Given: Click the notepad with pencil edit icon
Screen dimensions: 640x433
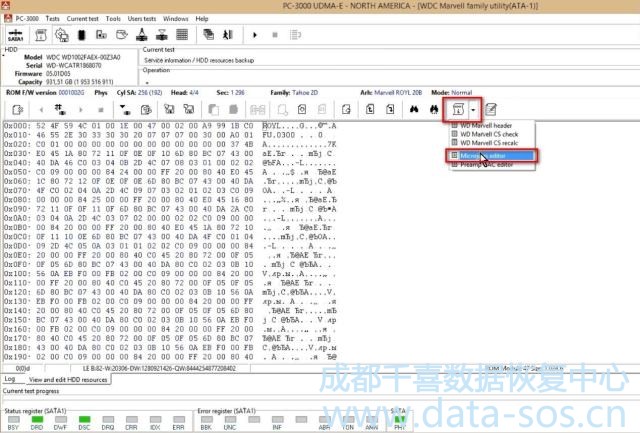Looking at the screenshot, I should pyautogui.click(x=491, y=109).
